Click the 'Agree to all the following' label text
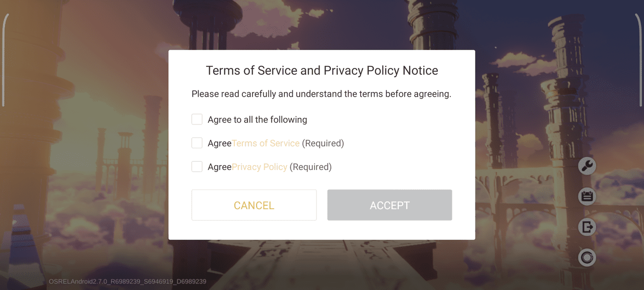The image size is (644, 290). point(257,120)
